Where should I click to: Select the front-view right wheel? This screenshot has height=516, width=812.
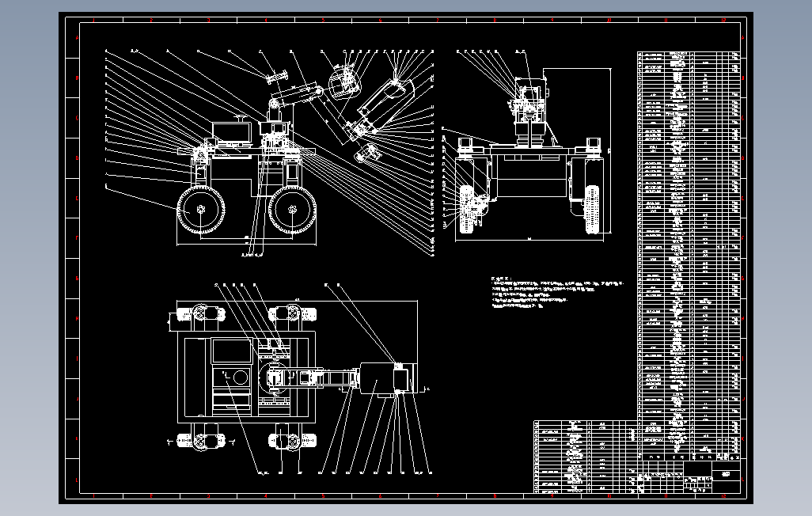point(591,210)
